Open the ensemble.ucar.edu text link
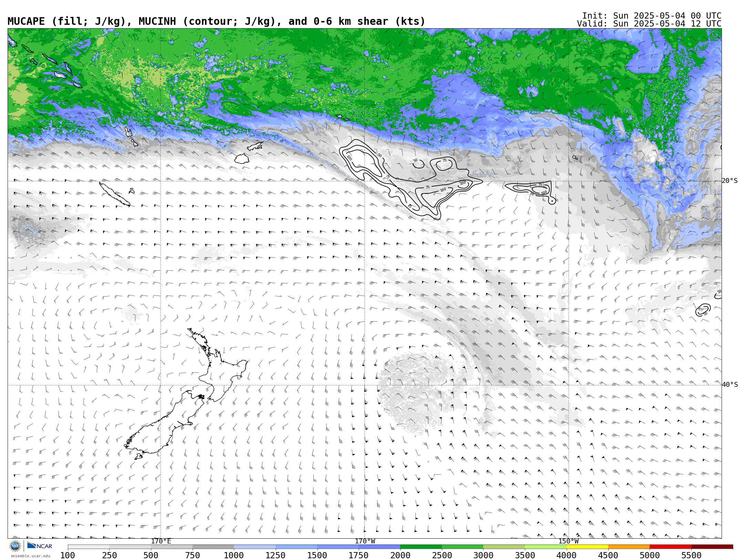The width and height of the screenshot is (744, 560). pos(30,556)
